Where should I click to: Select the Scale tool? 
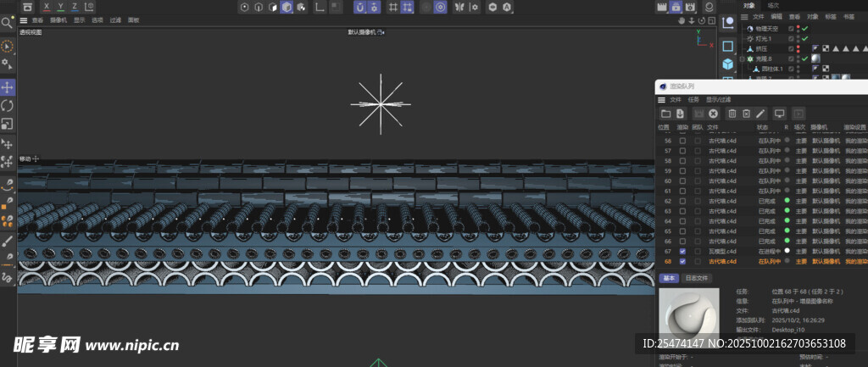click(8, 124)
